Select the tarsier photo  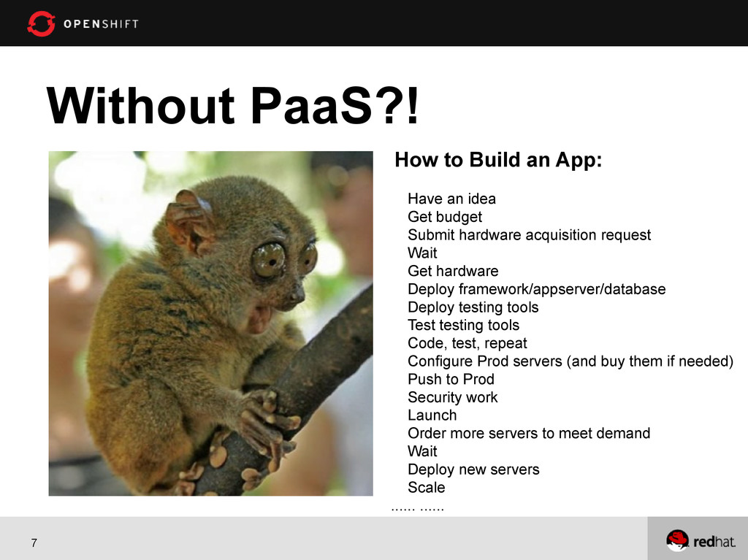[211, 323]
